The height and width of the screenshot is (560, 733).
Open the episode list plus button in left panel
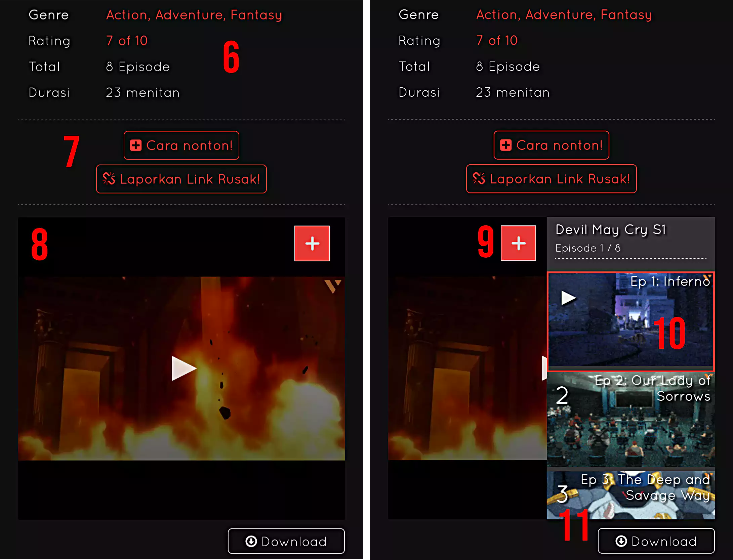click(312, 243)
